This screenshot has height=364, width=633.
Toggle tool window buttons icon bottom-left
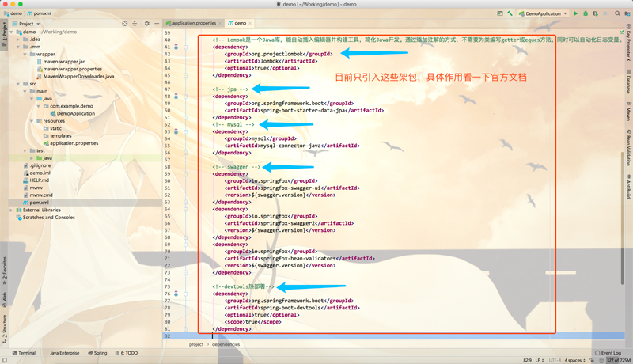(4, 360)
